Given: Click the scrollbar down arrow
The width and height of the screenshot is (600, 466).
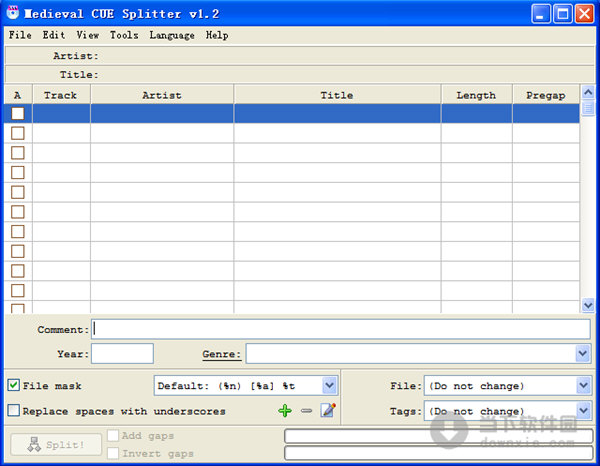Looking at the screenshot, I should tap(588, 305).
